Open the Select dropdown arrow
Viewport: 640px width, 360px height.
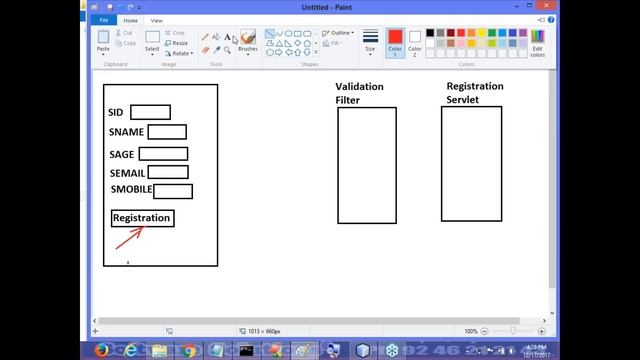coord(152,54)
